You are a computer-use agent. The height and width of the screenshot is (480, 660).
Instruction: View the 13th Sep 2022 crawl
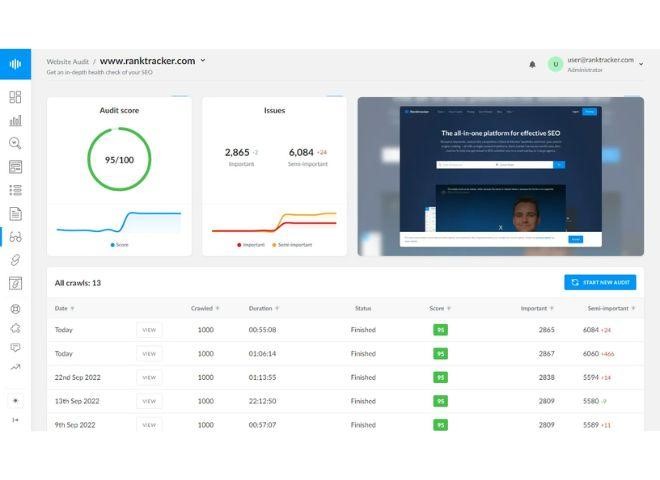149,401
